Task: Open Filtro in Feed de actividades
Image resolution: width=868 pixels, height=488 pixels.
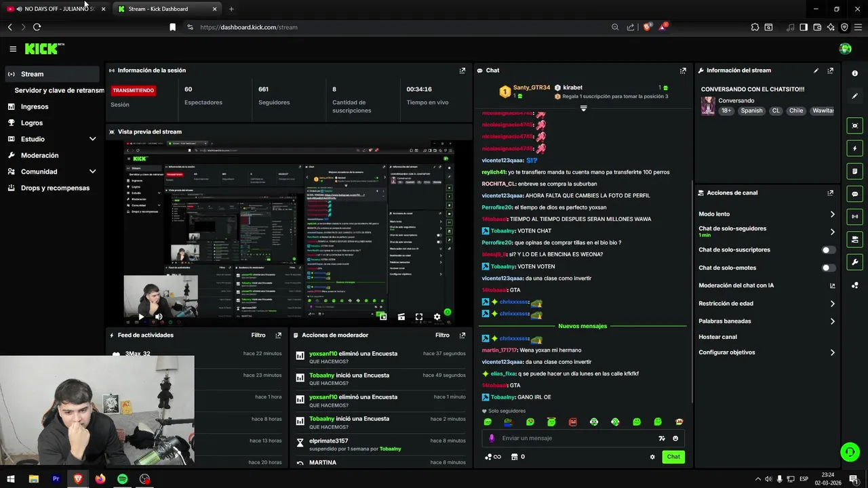Action: [258, 335]
